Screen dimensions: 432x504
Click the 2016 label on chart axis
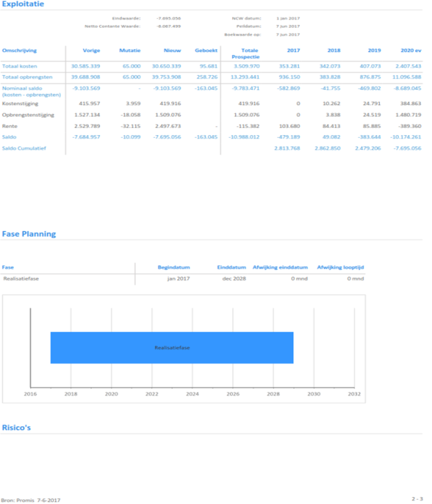[x=30, y=394]
